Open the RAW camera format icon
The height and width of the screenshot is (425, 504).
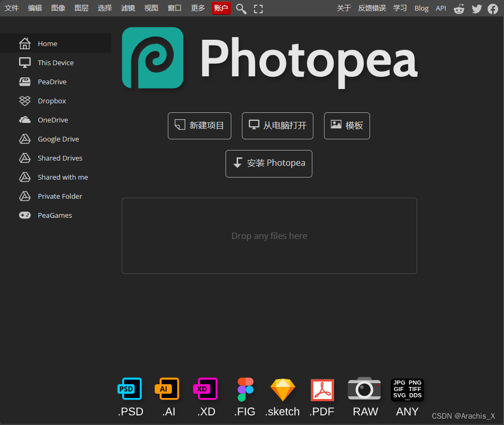pos(364,389)
